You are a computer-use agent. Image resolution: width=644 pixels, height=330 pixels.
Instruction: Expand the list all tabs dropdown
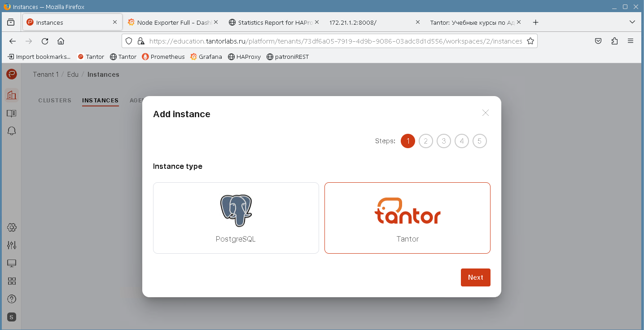[x=632, y=22]
